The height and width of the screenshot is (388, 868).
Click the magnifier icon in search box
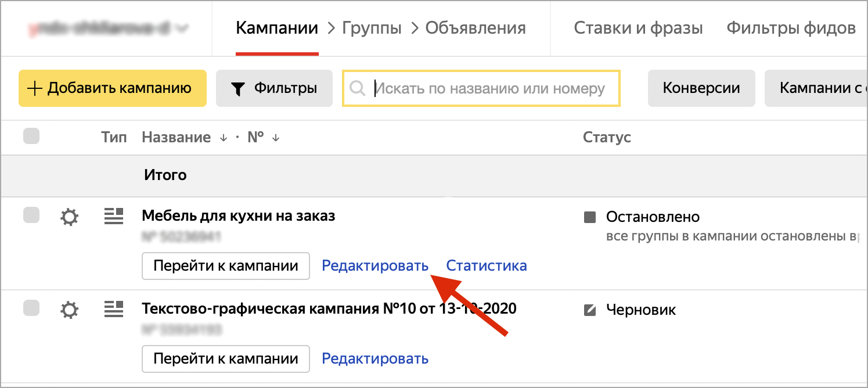pos(358,88)
